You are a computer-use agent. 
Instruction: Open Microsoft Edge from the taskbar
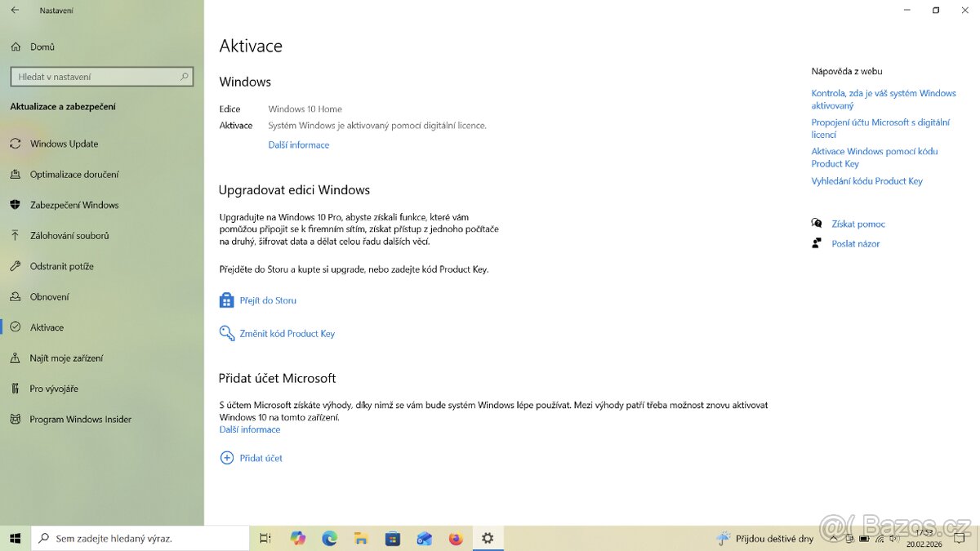pos(329,538)
